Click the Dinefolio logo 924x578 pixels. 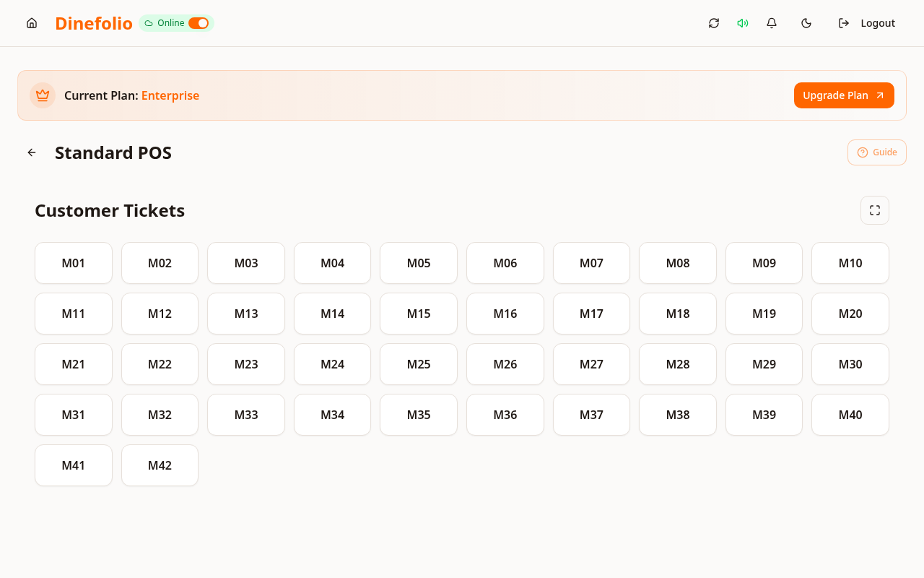[94, 23]
